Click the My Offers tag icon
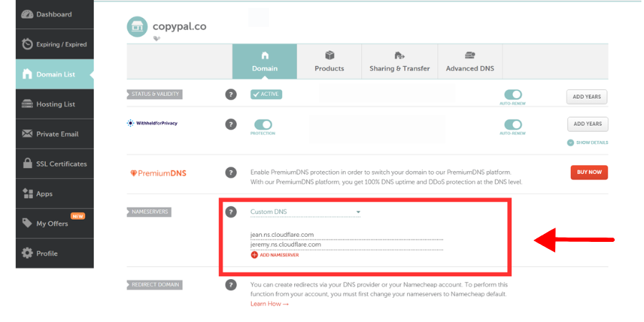Viewport: 644px width, 322px height. [x=27, y=223]
